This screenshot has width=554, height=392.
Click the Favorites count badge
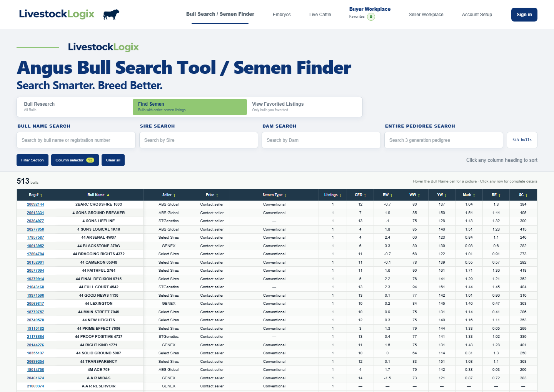tap(371, 17)
